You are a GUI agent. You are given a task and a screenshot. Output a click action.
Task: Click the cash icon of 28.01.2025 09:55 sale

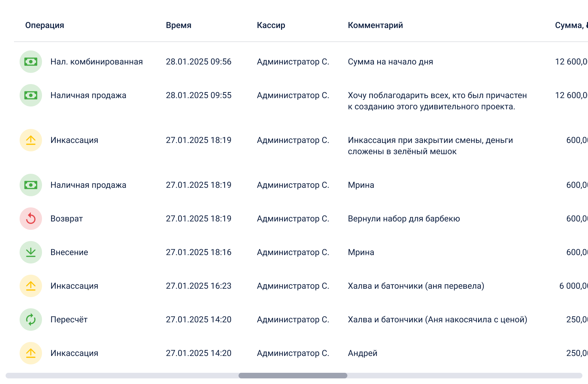point(31,95)
